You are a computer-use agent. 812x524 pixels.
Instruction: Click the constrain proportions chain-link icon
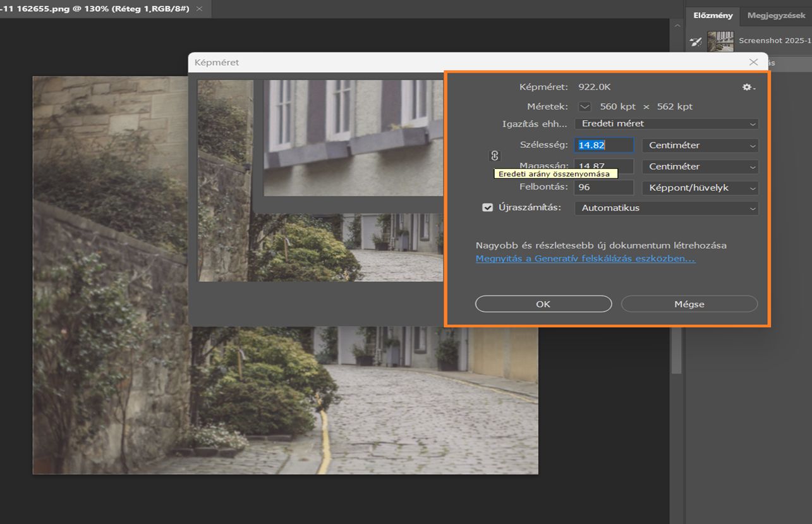click(495, 156)
